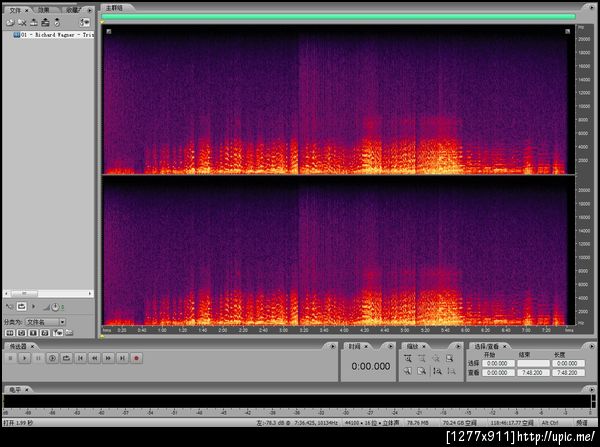Click the Rewind button in Transport

[95, 358]
